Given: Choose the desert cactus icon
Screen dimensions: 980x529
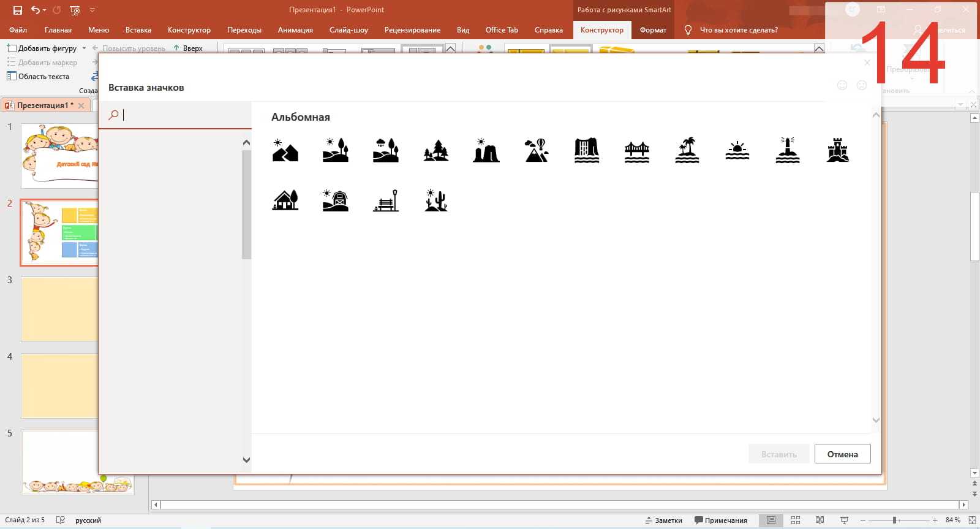Looking at the screenshot, I should click(435, 200).
